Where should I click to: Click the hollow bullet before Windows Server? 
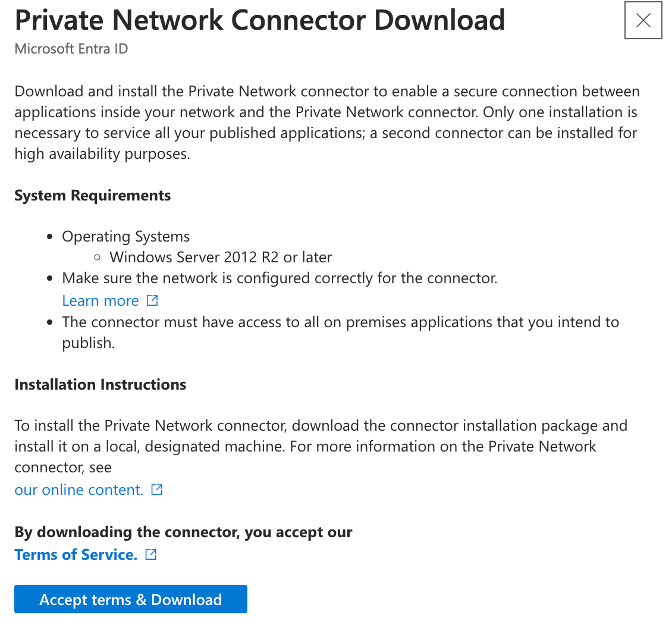tap(98, 258)
